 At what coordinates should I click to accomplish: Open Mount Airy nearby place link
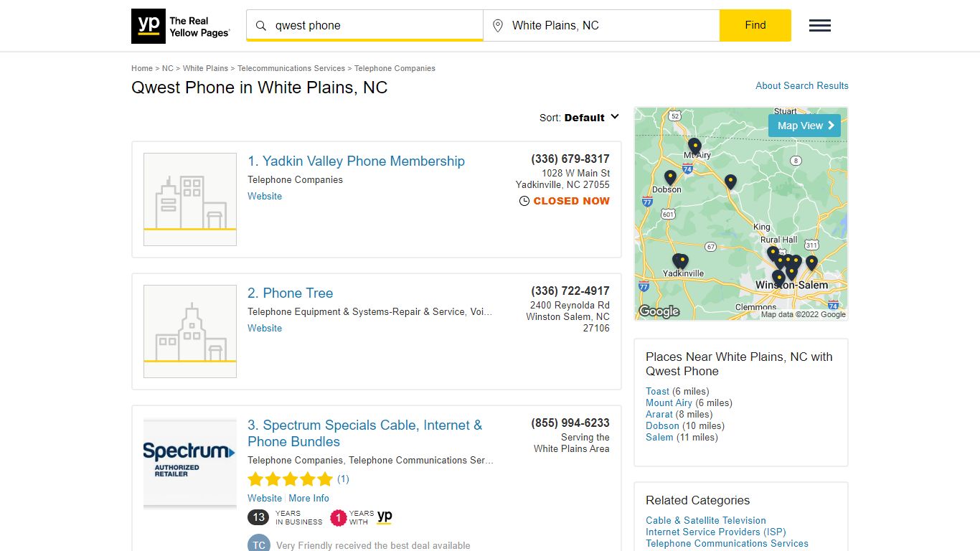tap(669, 402)
